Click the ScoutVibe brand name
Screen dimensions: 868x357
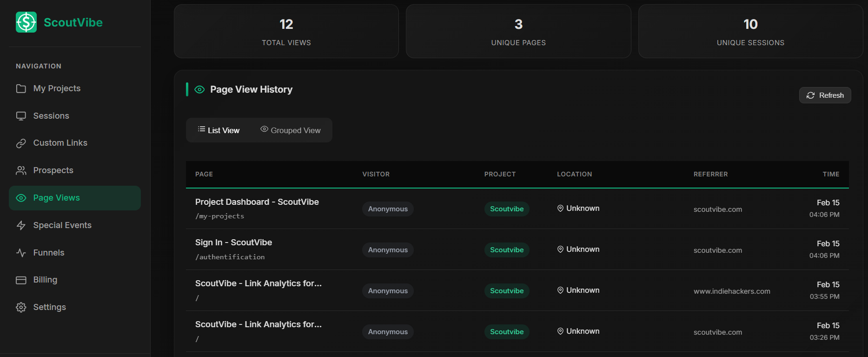click(x=73, y=22)
